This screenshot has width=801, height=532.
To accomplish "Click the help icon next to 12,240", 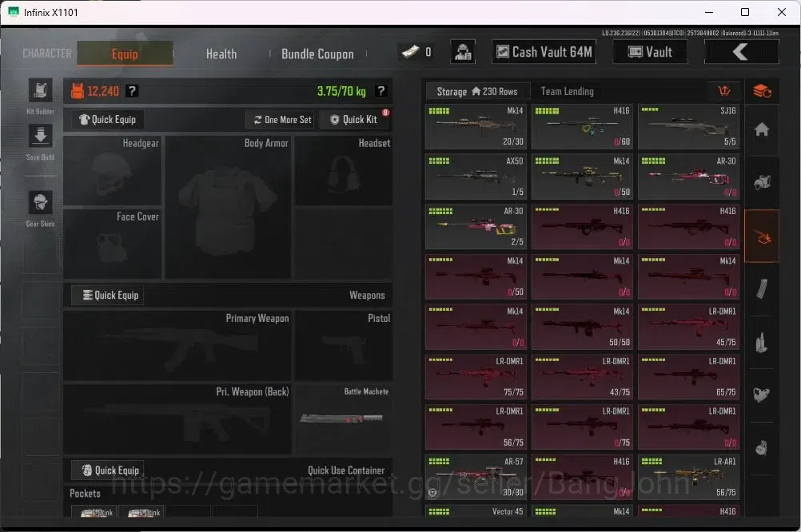I will pyautogui.click(x=132, y=91).
